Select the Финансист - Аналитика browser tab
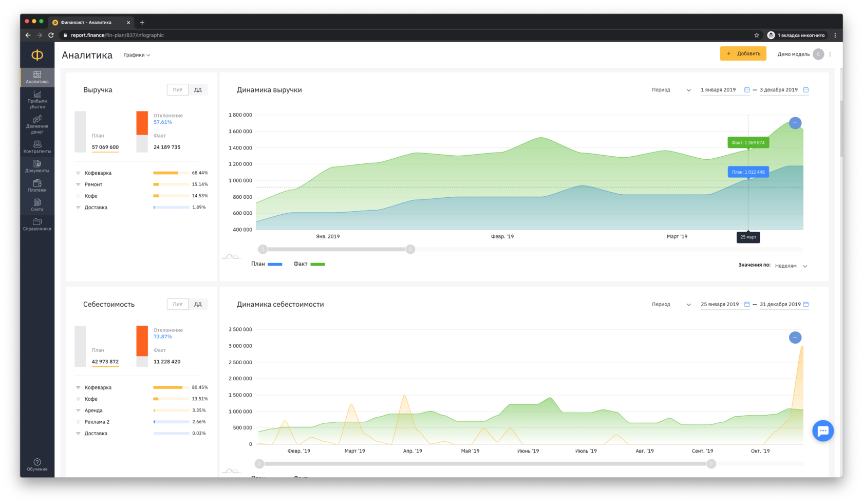Screen dimensions: 863x504 pos(86,23)
